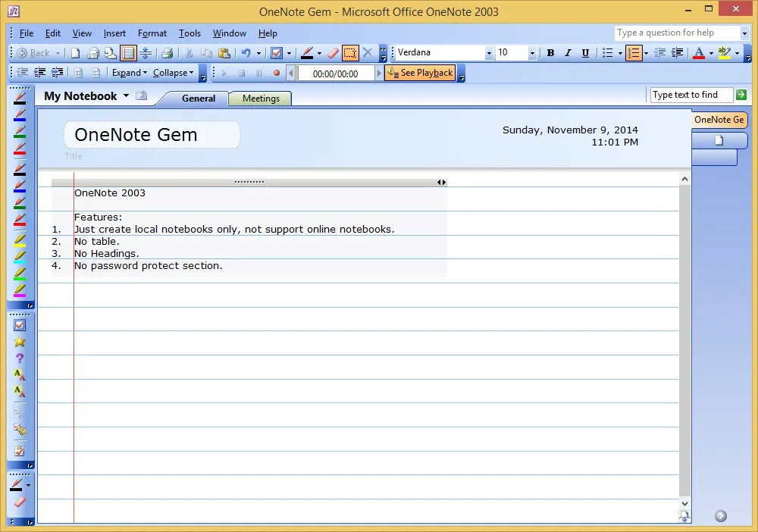The width and height of the screenshot is (758, 532).
Task: Open the font size 10 dropdown
Action: pyautogui.click(x=532, y=53)
